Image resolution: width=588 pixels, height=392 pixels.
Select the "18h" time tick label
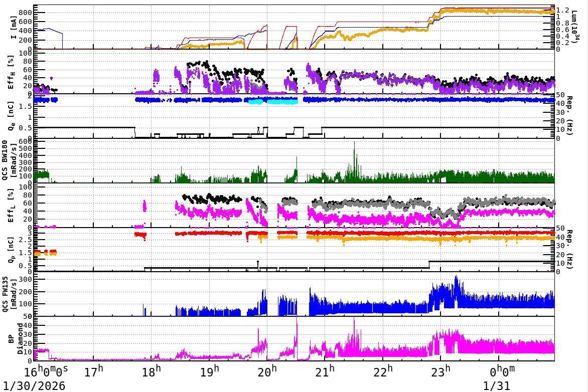[152, 371]
